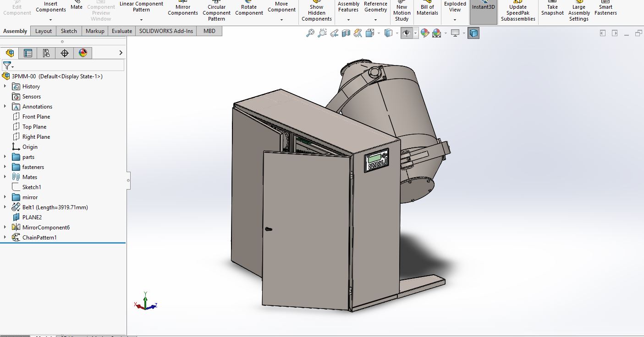Screen dimensions: 644x337
Task: Switch to the Sketch tab
Action: coord(69,31)
